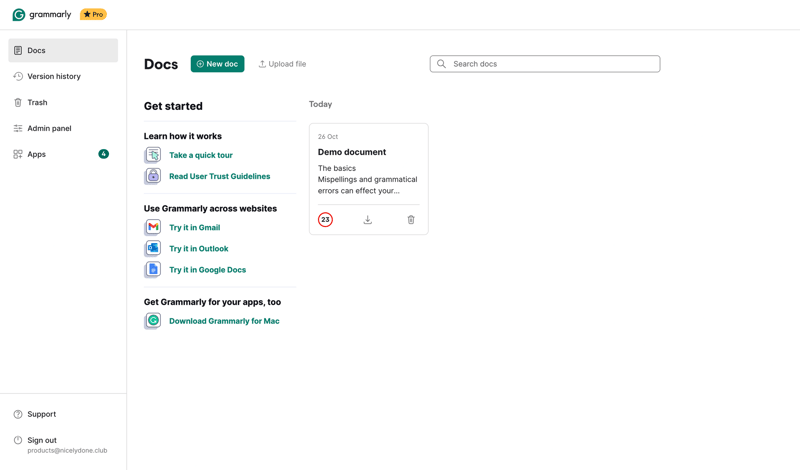The height and width of the screenshot is (470, 800).
Task: Click Sign out
Action: click(x=42, y=440)
